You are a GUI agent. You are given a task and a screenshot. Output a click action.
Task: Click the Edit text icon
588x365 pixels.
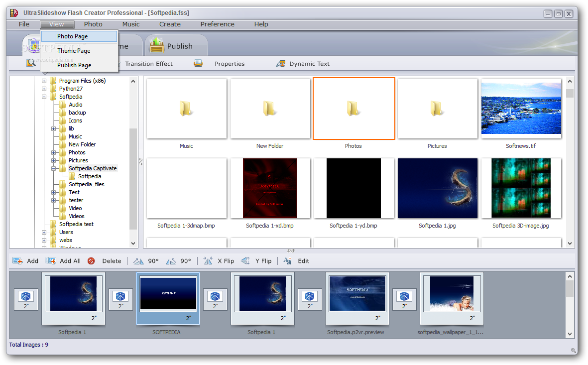click(x=288, y=261)
